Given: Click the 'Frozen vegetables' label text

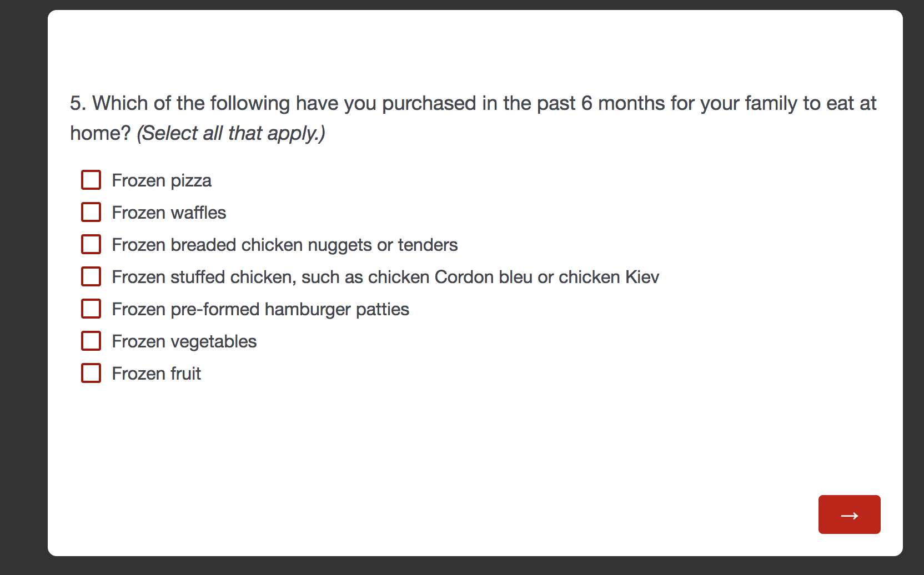Looking at the screenshot, I should coord(184,341).
